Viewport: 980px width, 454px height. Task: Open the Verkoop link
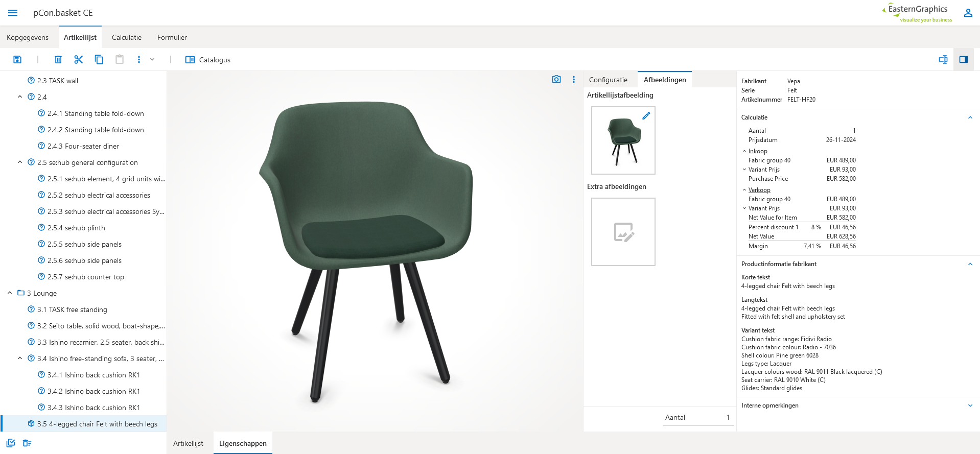tap(759, 190)
